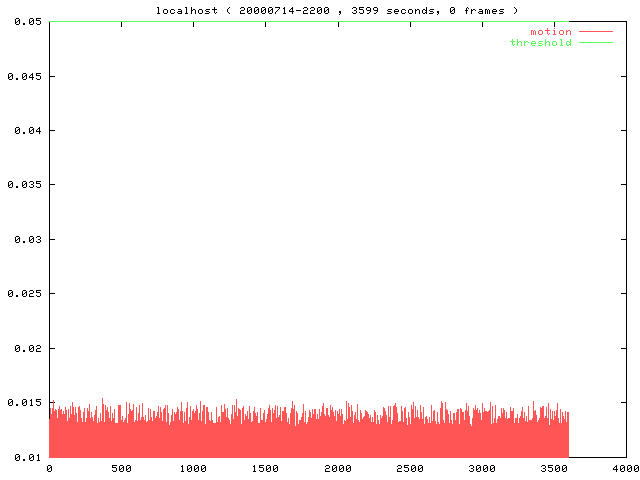
Task: Click the 2000 x-axis tick label
Action: [337, 468]
